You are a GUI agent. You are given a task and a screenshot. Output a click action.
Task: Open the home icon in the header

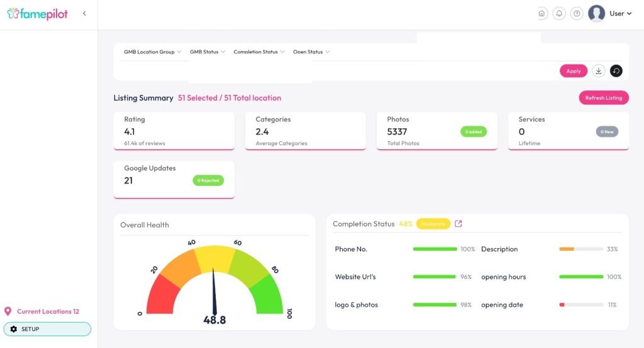(x=541, y=14)
